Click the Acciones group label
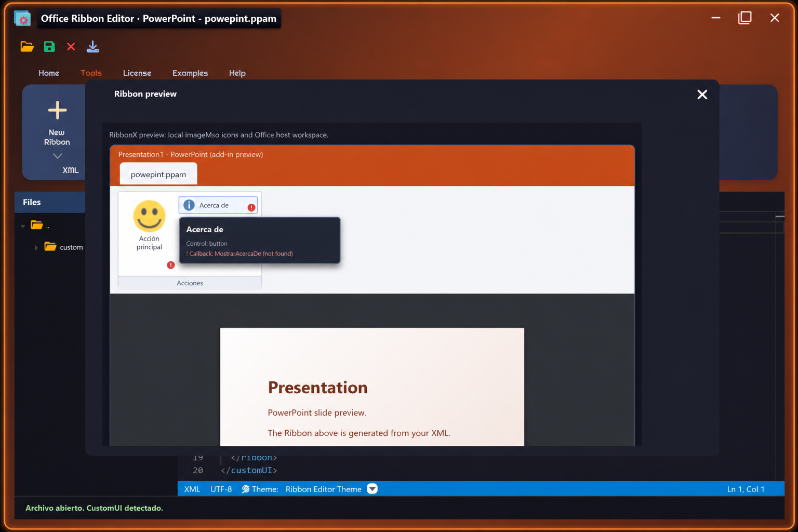This screenshot has width=798, height=532. coord(190,283)
